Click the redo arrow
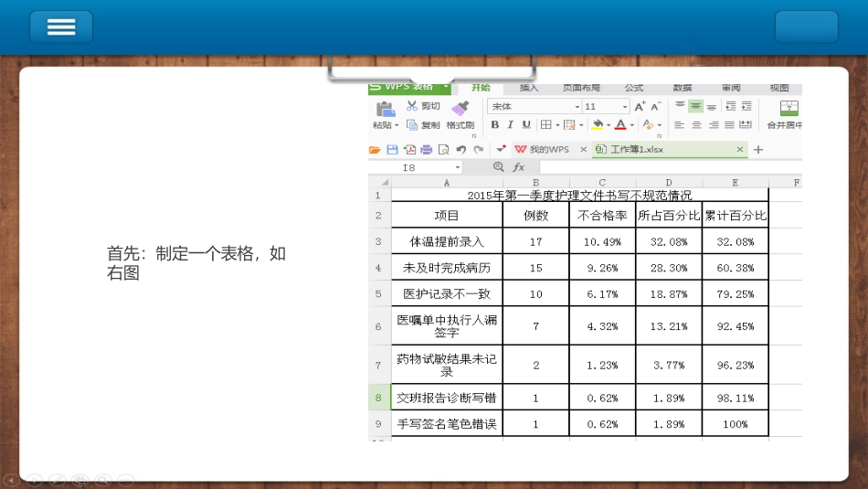Image resolution: width=868 pixels, height=489 pixels. tap(478, 150)
